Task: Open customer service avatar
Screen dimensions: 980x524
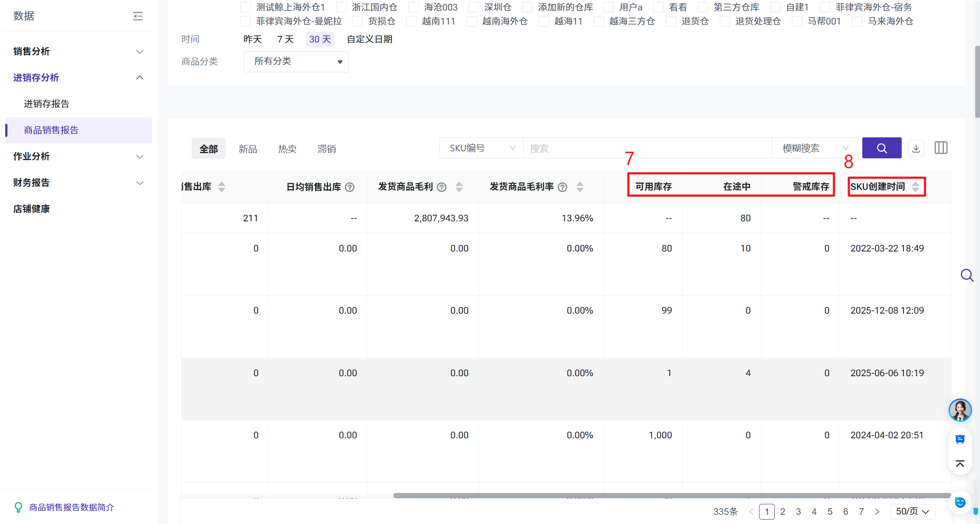Action: (960, 410)
